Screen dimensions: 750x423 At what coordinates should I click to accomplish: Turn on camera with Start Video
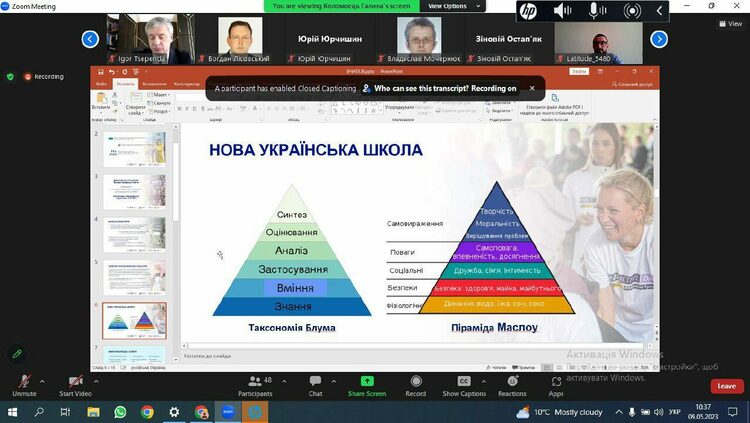75,383
